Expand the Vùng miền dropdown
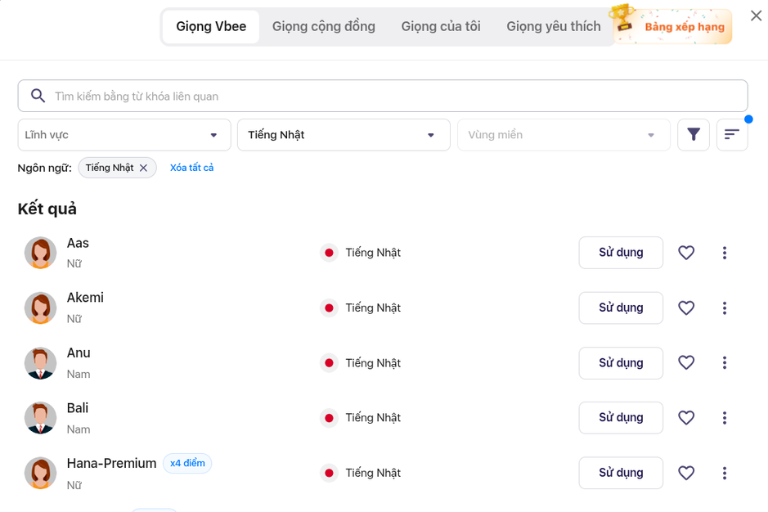 563,135
